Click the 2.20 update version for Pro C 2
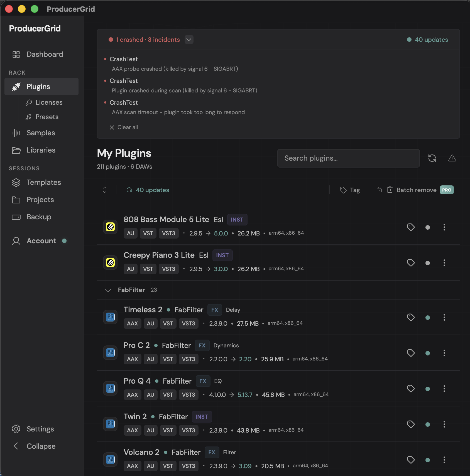Viewport: 470px width, 476px height. click(245, 359)
